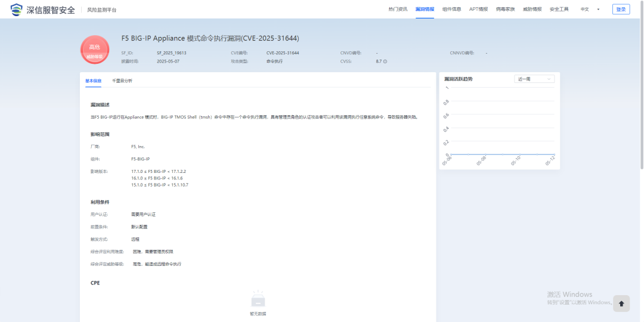644x322 pixels.
Task: Click the 影响范围 section heading
Action: 100,134
